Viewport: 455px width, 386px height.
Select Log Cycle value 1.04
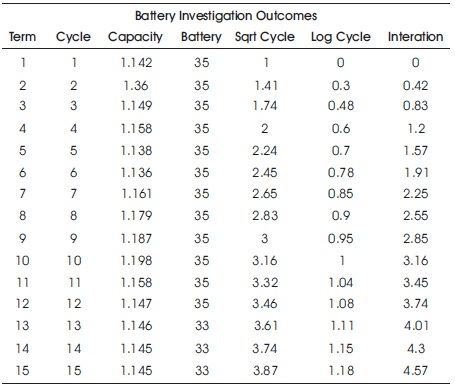coord(341,282)
